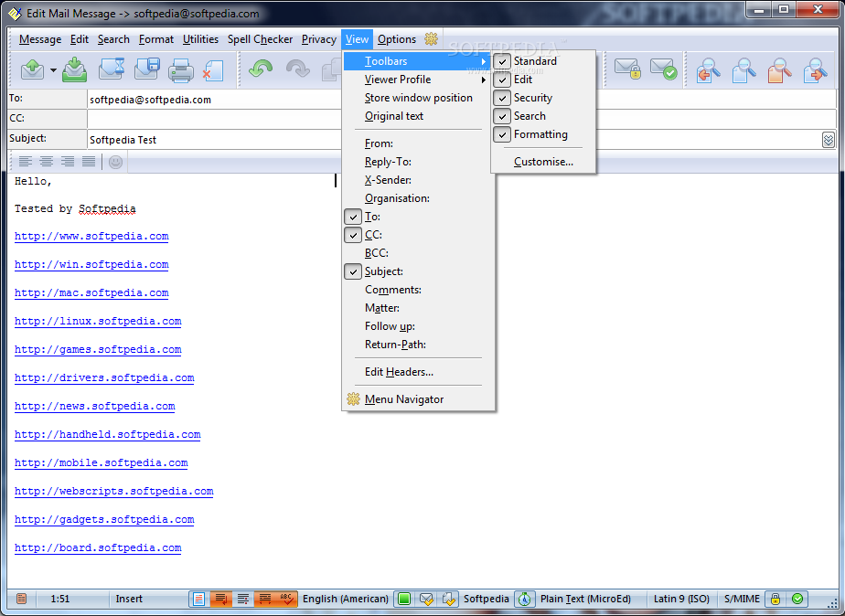This screenshot has width=845, height=616.
Task: Toggle the To: header in View menu
Action: coord(418,217)
